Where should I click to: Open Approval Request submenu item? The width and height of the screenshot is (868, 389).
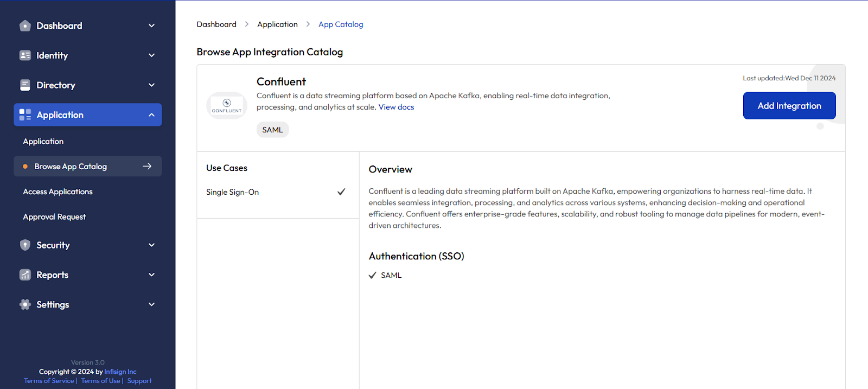pos(54,216)
